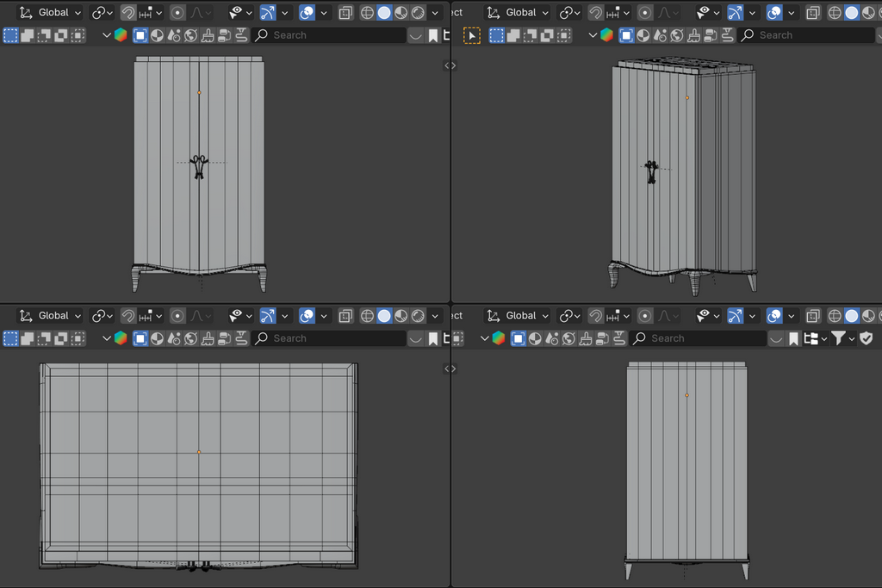Expand shading options arrow in top-left viewport
The width and height of the screenshot is (882, 588).
pyautogui.click(x=435, y=13)
